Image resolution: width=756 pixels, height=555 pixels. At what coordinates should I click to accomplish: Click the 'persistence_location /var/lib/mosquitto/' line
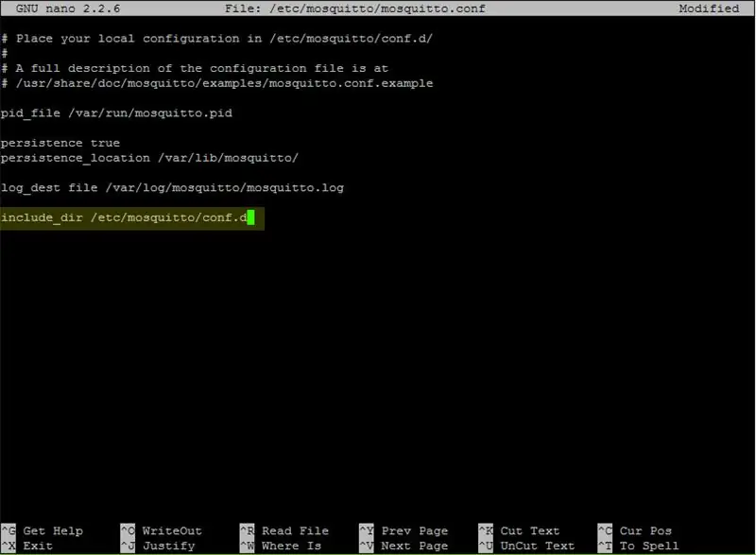(149, 158)
